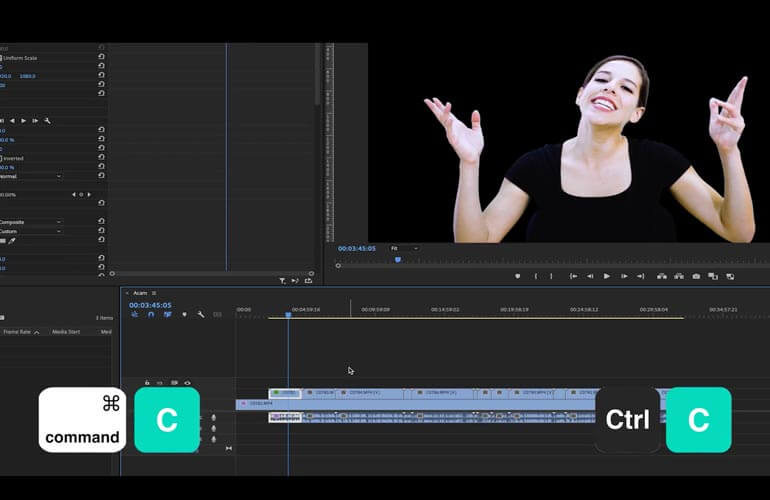
Task: Click the captions track options icon
Action: point(218,314)
